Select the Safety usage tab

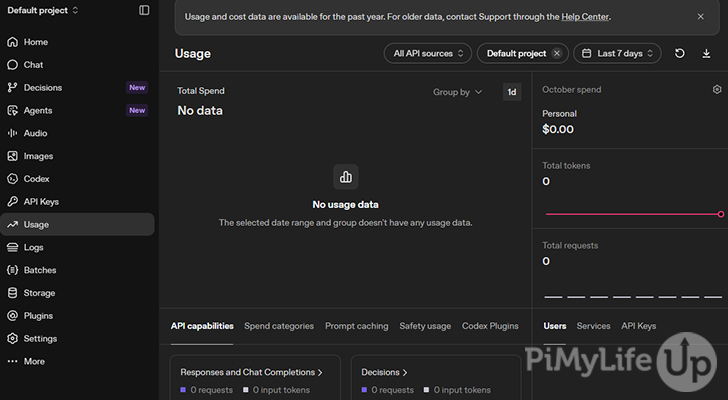(x=425, y=326)
